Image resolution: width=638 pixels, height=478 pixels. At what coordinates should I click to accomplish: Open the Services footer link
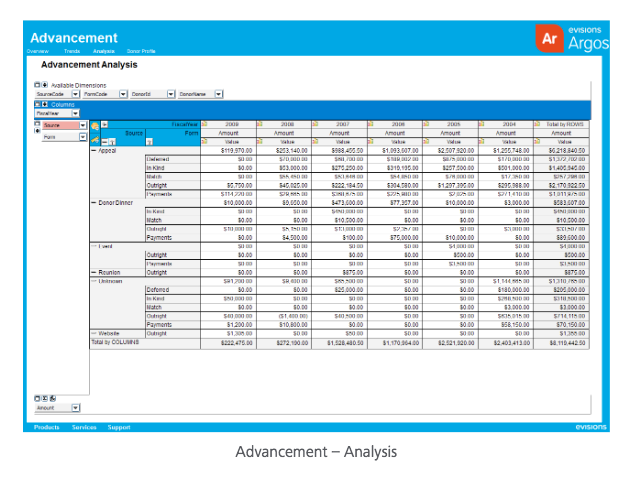[84, 427]
